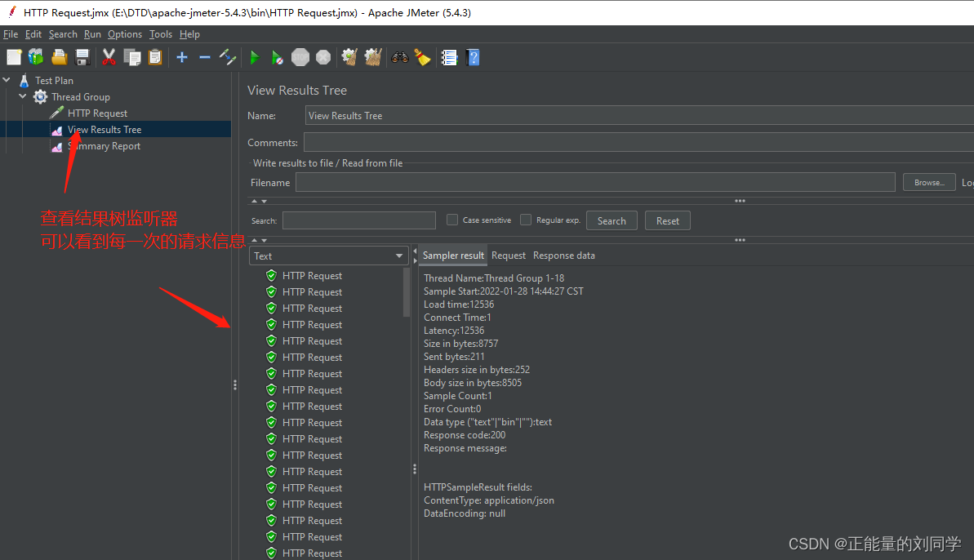The height and width of the screenshot is (560, 974).
Task: Open the Search menu
Action: point(63,34)
